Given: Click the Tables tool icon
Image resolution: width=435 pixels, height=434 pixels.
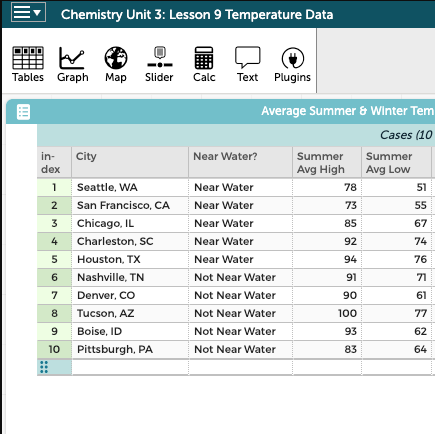Looking at the screenshot, I should pyautogui.click(x=28, y=64).
